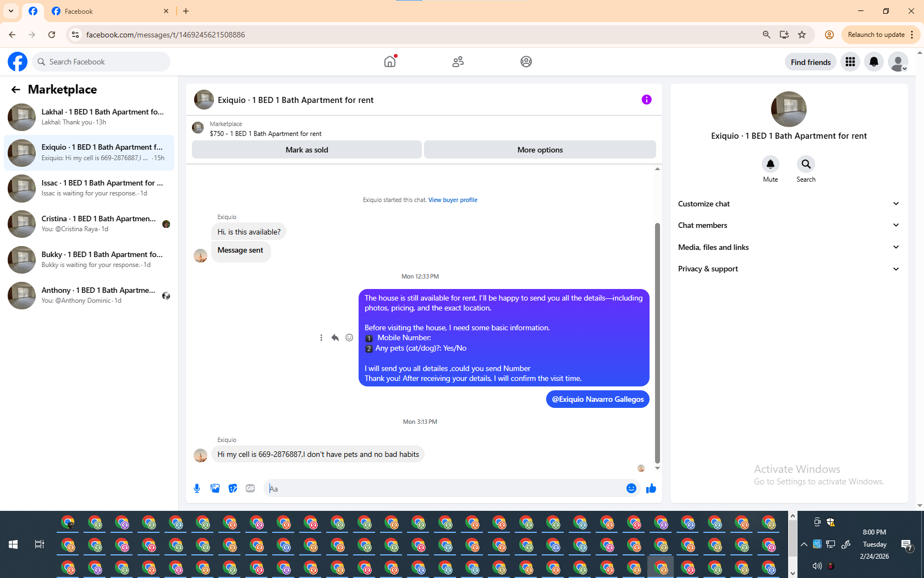
Task: React with emoji to sent message
Action: pyautogui.click(x=349, y=337)
